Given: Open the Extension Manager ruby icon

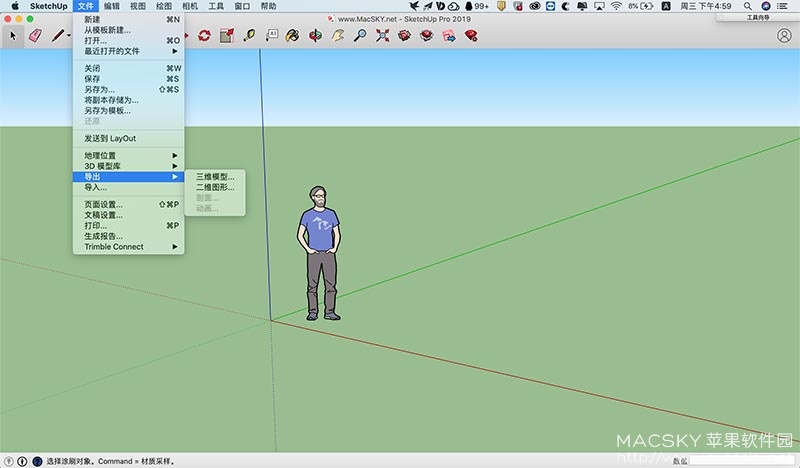Looking at the screenshot, I should (x=471, y=35).
